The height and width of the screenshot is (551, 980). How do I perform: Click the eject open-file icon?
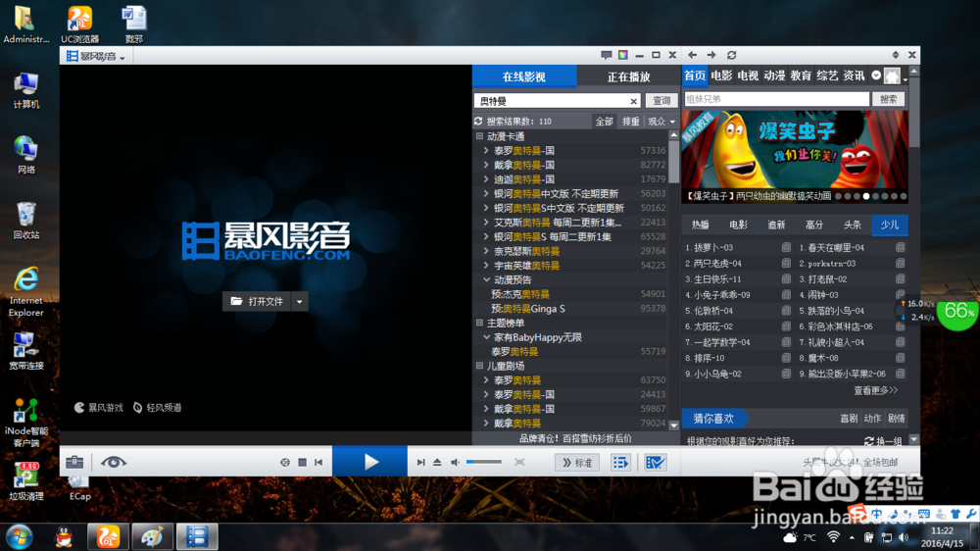point(437,462)
